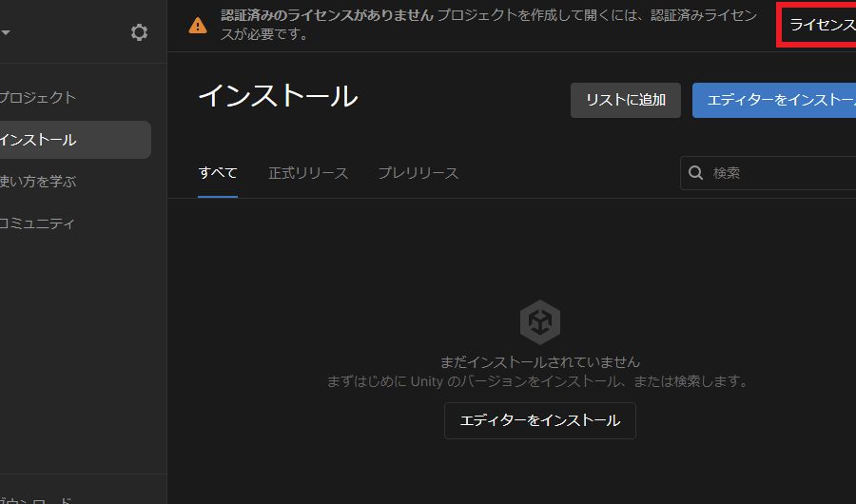The height and width of the screenshot is (504, 856).
Task: Select インストール in the sidebar
Action: (75, 140)
